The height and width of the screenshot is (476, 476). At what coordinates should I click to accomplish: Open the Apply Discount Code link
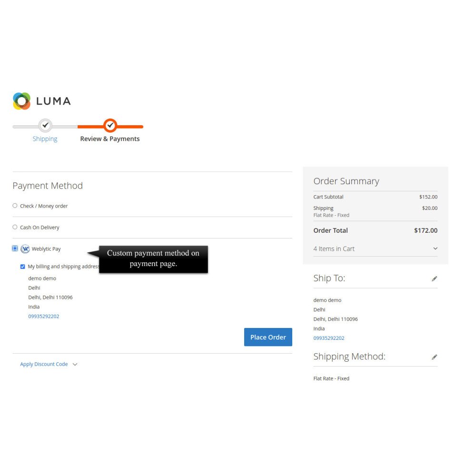tap(44, 364)
